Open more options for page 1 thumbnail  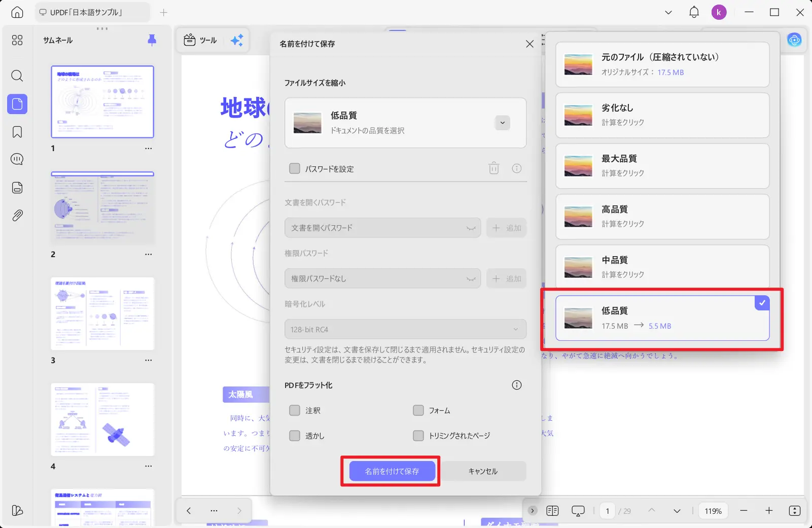click(149, 149)
